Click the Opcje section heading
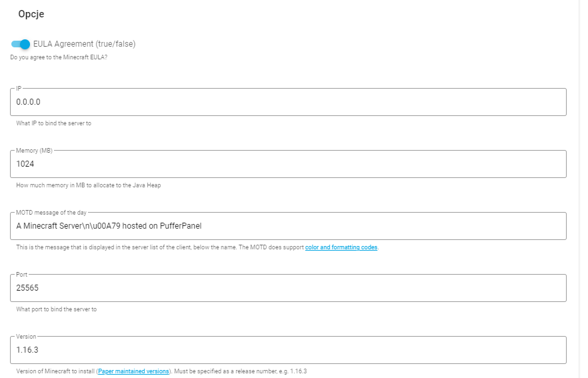Screen dimensions: 588x378 (x=31, y=14)
